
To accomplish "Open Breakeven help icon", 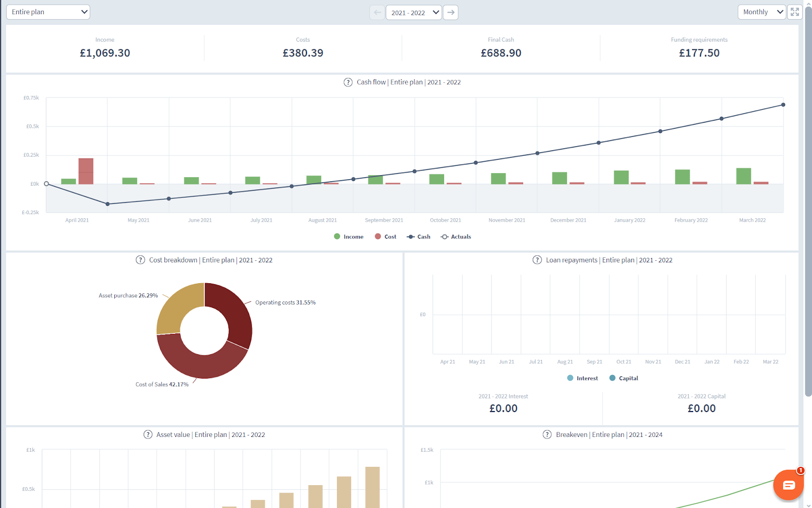I will tap(547, 434).
